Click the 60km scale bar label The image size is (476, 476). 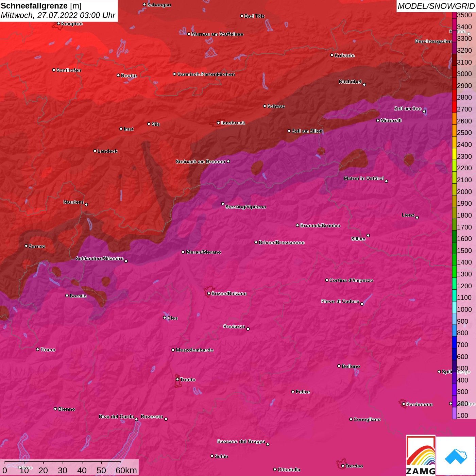click(x=126, y=470)
